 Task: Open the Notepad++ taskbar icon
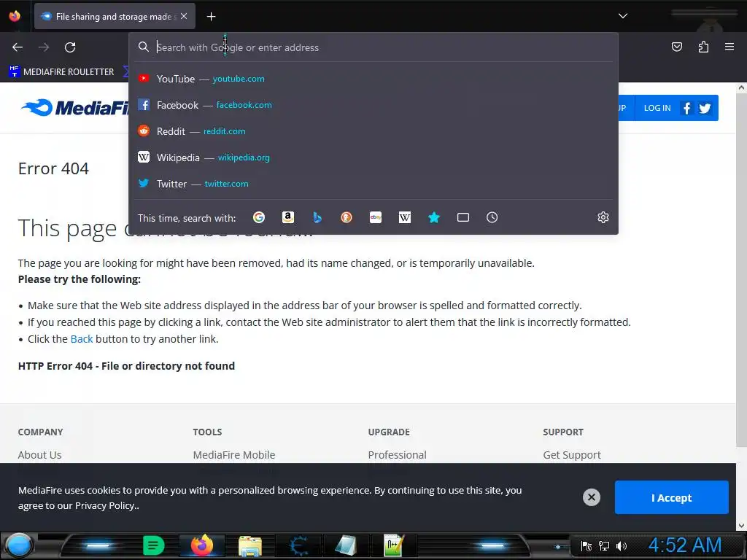(x=393, y=545)
